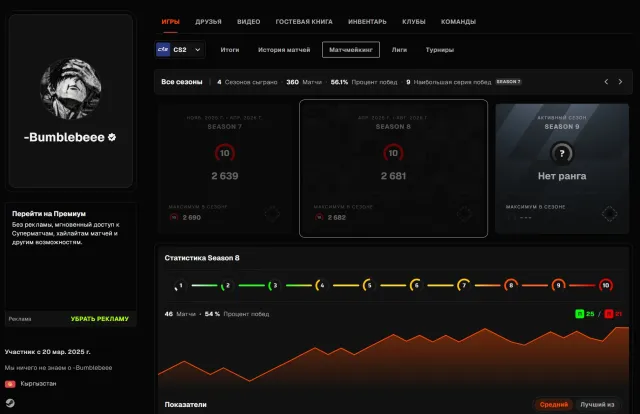Click the level 9 rank marker

pos(558,285)
